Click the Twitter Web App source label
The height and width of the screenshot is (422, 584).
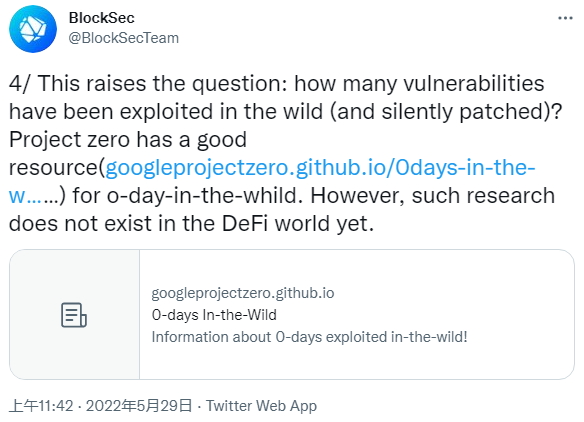coord(261,406)
